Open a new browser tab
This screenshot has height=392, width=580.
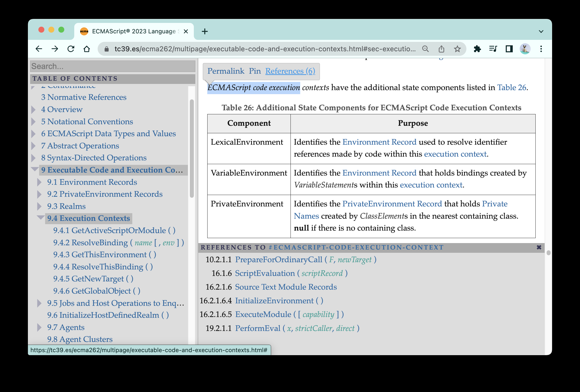point(205,31)
